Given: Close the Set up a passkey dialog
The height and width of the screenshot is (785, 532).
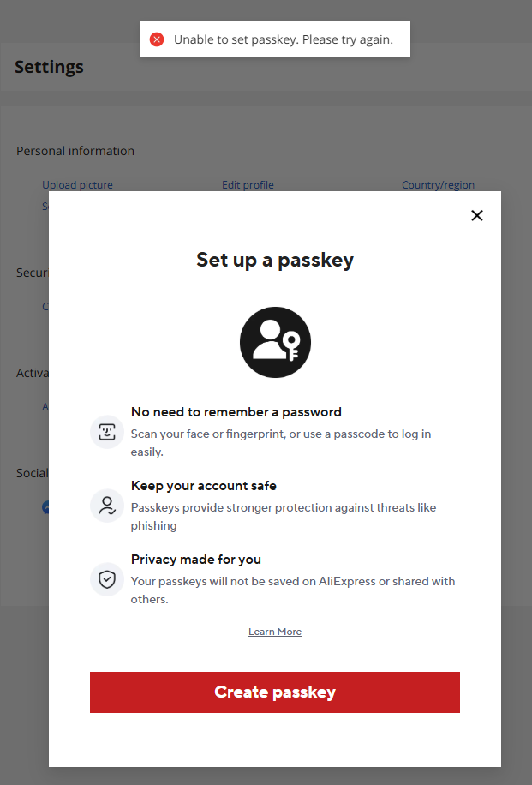Looking at the screenshot, I should coord(477,215).
